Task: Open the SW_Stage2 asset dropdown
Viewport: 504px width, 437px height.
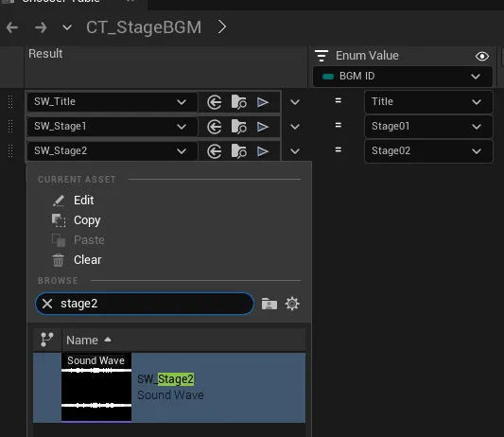Action: point(112,150)
